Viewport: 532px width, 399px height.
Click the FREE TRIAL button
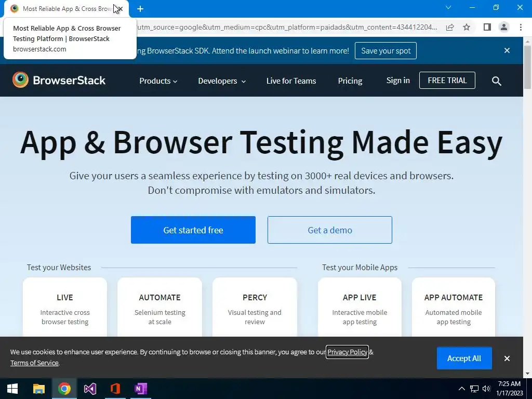coord(447,81)
